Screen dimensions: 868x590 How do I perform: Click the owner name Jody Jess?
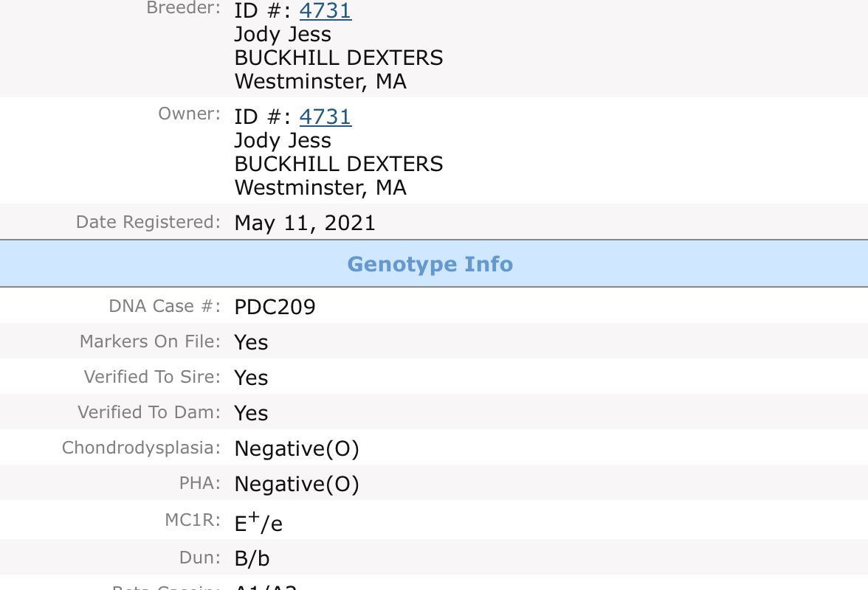(x=283, y=140)
